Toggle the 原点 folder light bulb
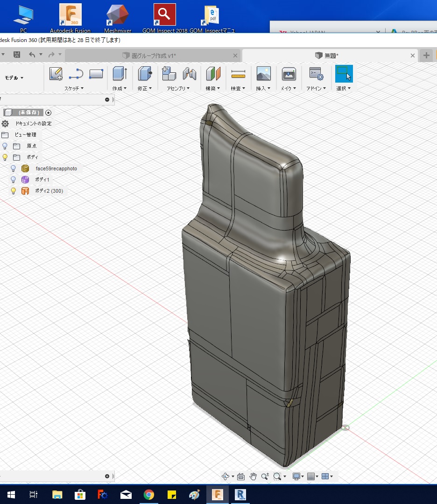Viewport: 437px width, 504px height. [5, 146]
